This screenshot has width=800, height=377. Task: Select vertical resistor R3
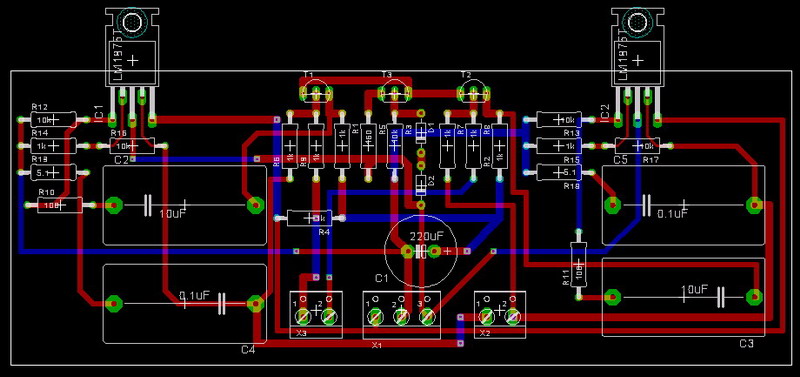click(x=394, y=146)
